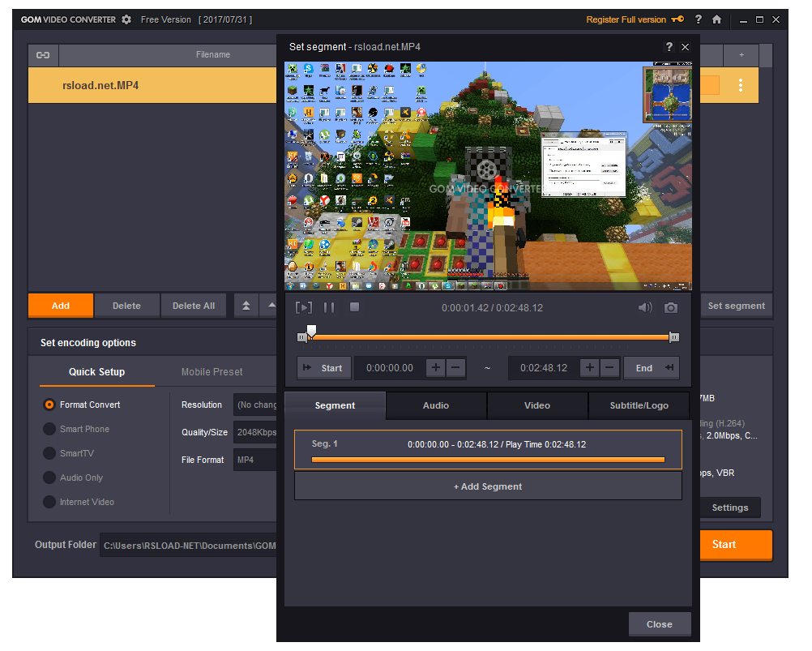The height and width of the screenshot is (651, 812).
Task: Pause the video playback
Action: pos(331,306)
